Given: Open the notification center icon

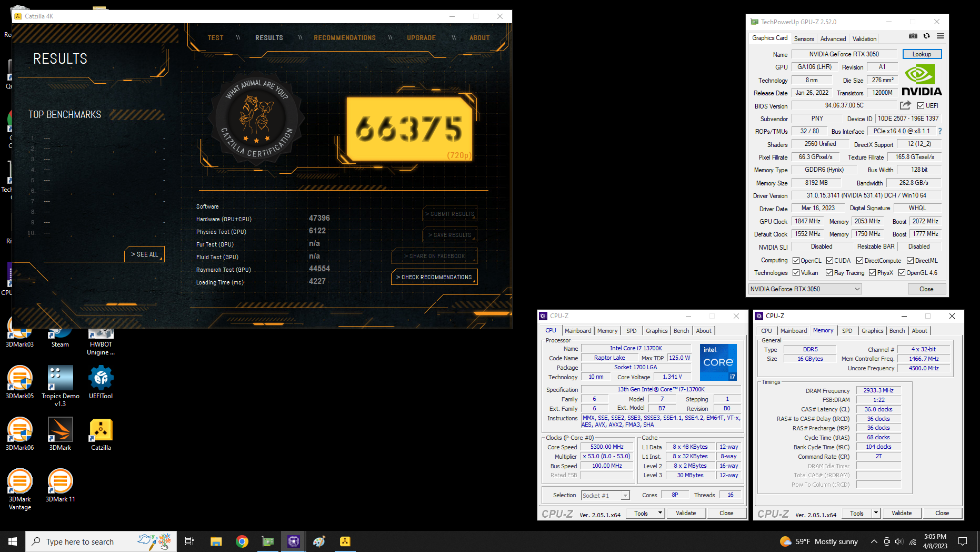Looking at the screenshot, I should coord(963,541).
